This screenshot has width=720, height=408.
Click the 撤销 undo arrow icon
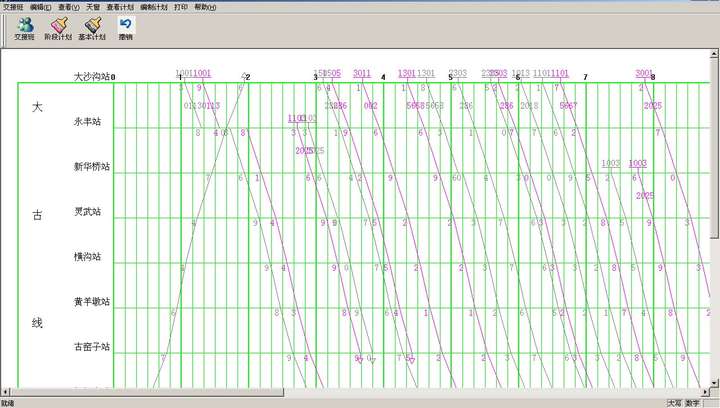(125, 29)
